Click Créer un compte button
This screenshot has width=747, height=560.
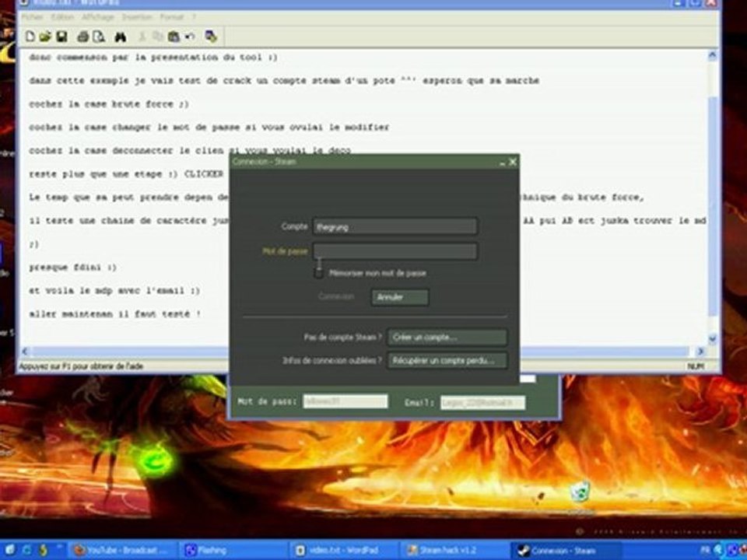point(447,337)
